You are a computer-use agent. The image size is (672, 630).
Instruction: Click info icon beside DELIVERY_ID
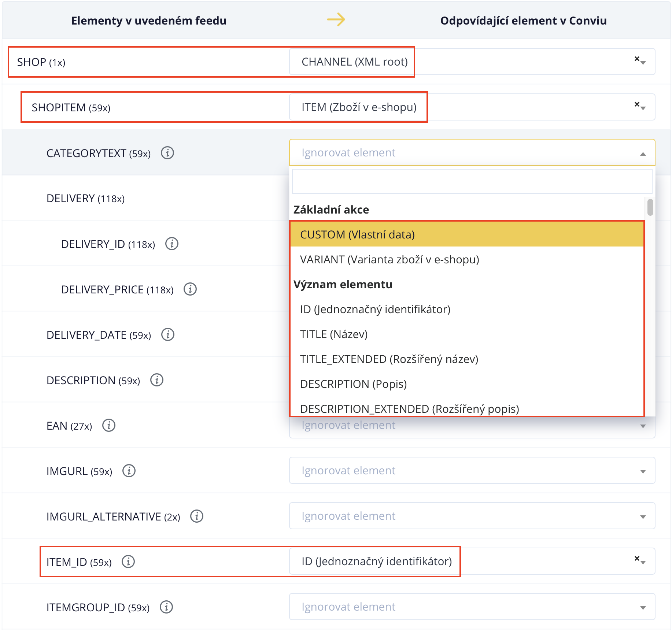click(x=172, y=244)
